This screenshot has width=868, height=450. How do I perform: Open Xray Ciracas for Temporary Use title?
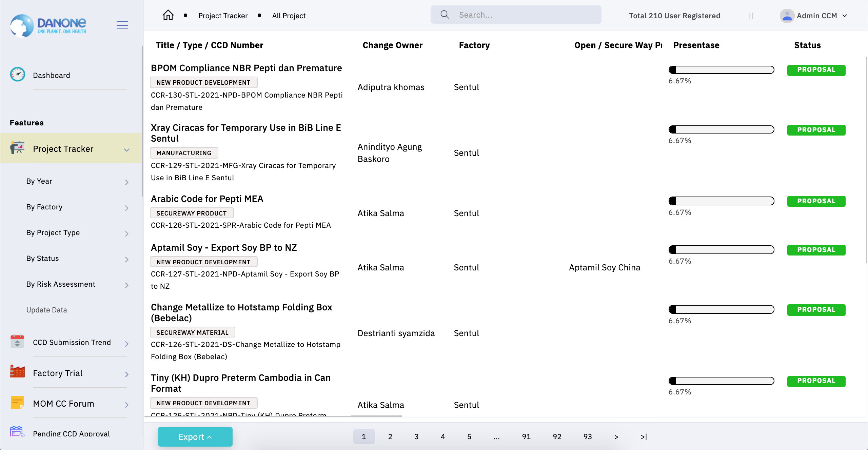246,133
